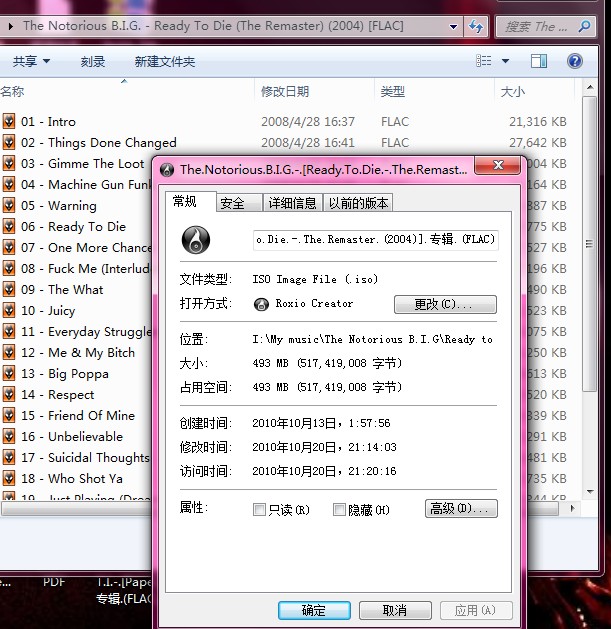Click date 2008/4/28 16:37 of 01 - Intro
Viewport: 611px width, 629px height.
tap(308, 121)
